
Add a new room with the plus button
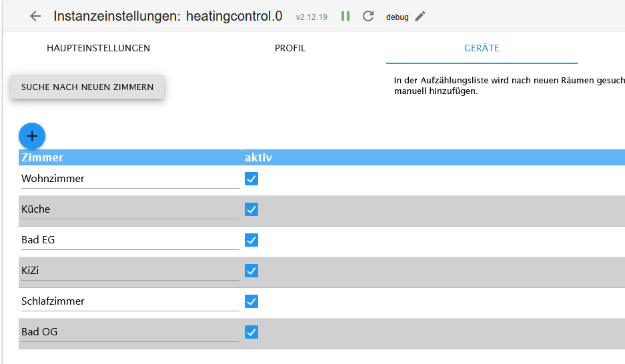click(x=32, y=136)
